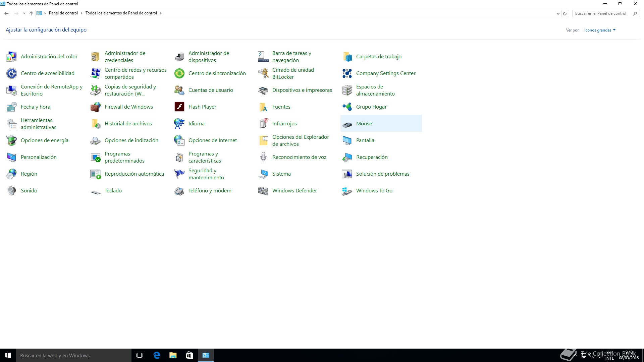Click the Fuentes folder icon
Viewport: 644px width, 362px height.
263,107
